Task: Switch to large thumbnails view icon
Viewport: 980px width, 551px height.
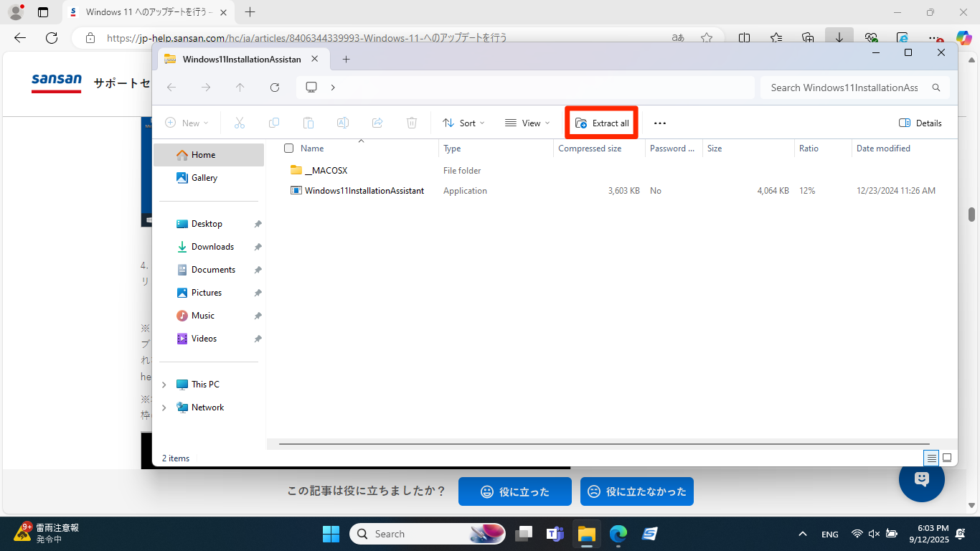Action: click(x=947, y=458)
